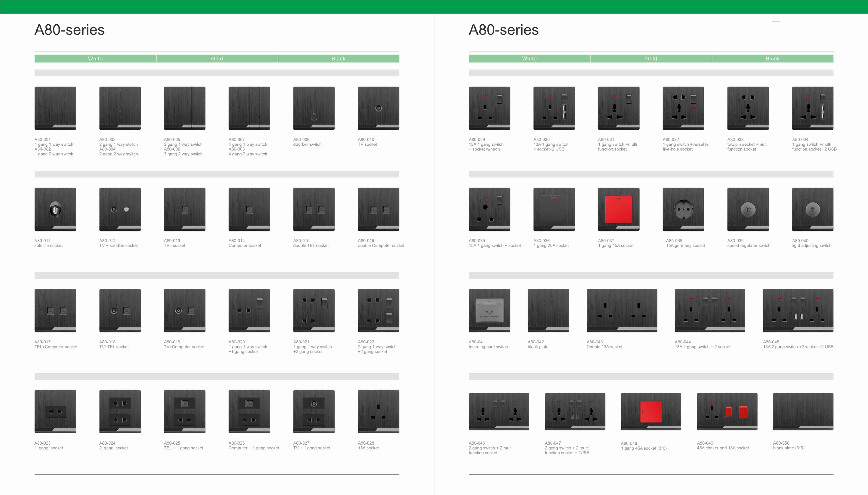Click the A80-047 multi function socket + 2USB image
The image size is (868, 495).
point(575,412)
